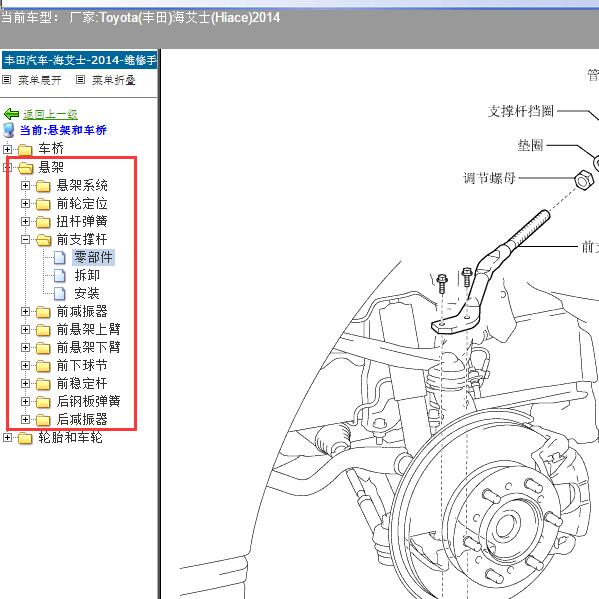Click the 调节螺母 diagram label
Image resolution: width=599 pixels, height=599 pixels.
point(489,178)
